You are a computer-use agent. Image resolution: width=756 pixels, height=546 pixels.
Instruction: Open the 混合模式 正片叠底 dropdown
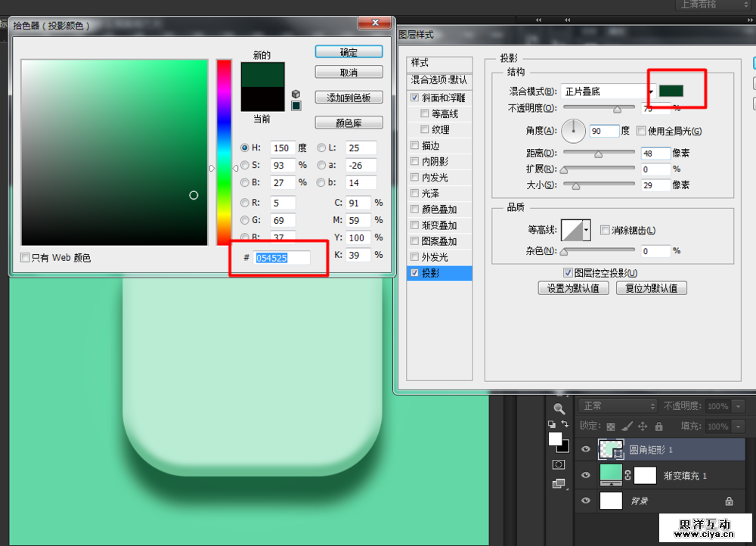click(x=608, y=92)
